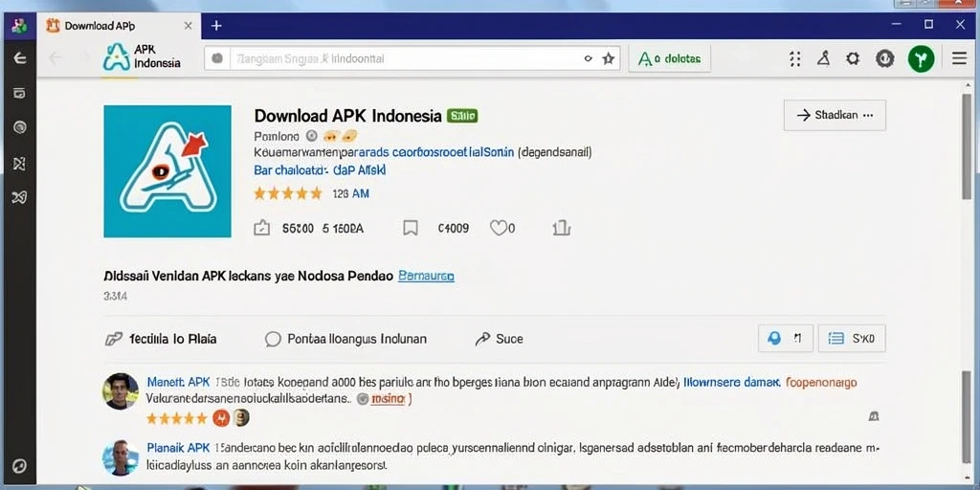This screenshot has height=490, width=980.
Task: Select 'Pontaa lloanguis Inolunan' option
Action: pyautogui.click(x=345, y=339)
